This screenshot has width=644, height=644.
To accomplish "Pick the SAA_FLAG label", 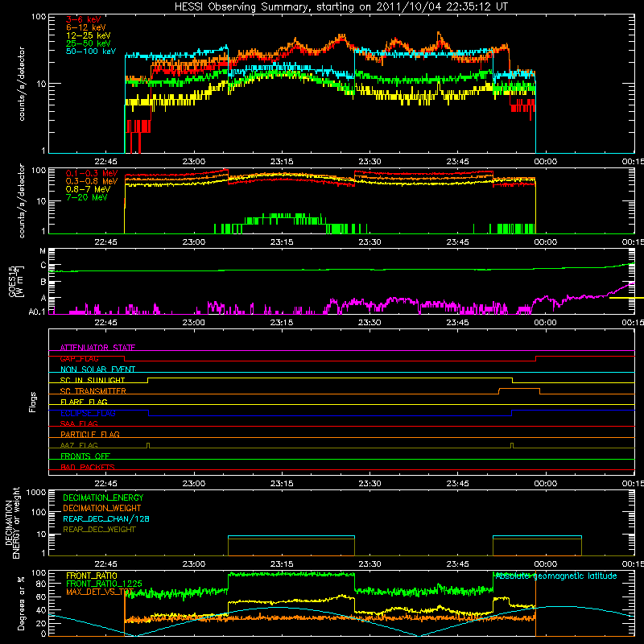I will pos(79,423).
